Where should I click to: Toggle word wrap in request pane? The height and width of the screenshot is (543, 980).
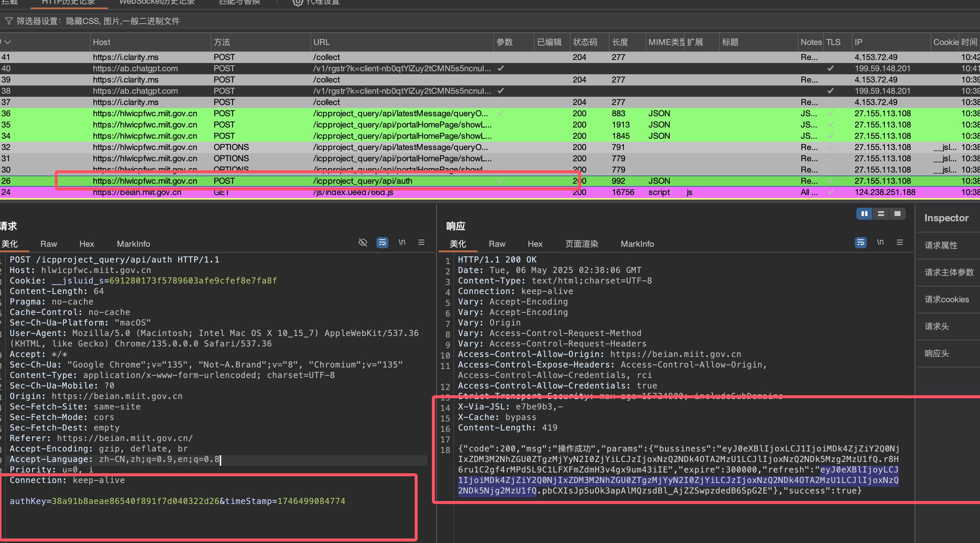382,242
